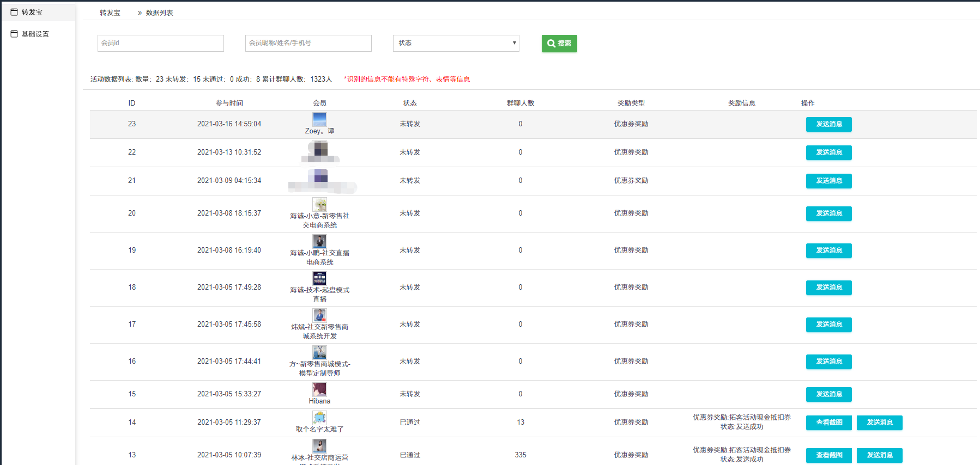Click 发送消息 for row ID 21
This screenshot has width=980, height=465.
828,181
